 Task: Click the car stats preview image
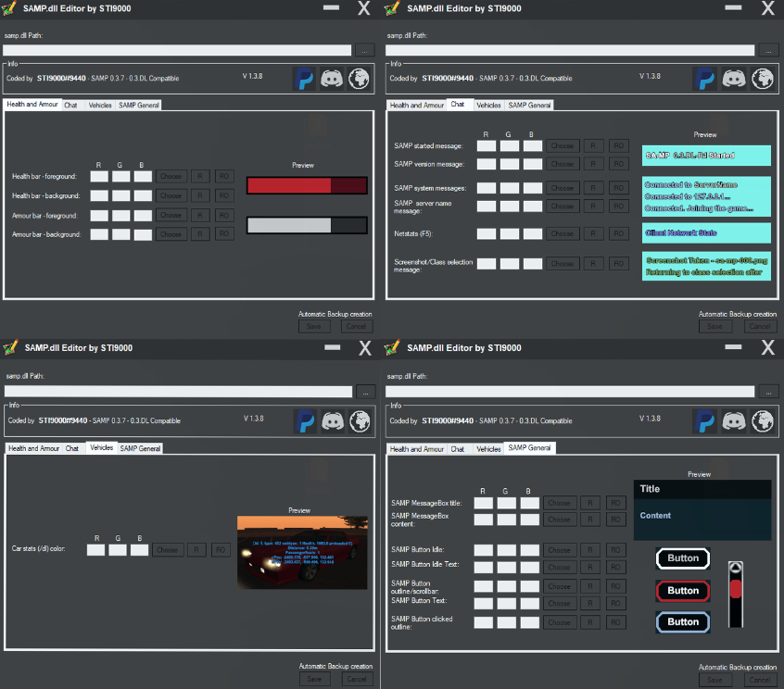pos(302,553)
